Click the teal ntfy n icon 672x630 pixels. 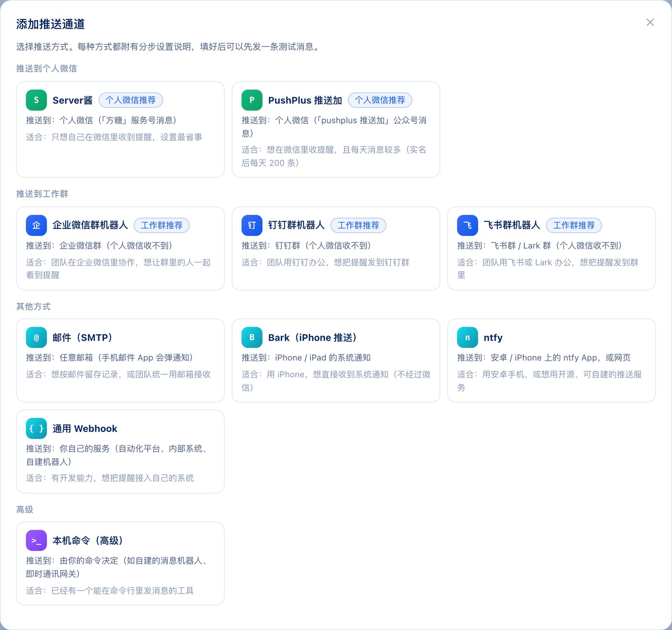467,337
